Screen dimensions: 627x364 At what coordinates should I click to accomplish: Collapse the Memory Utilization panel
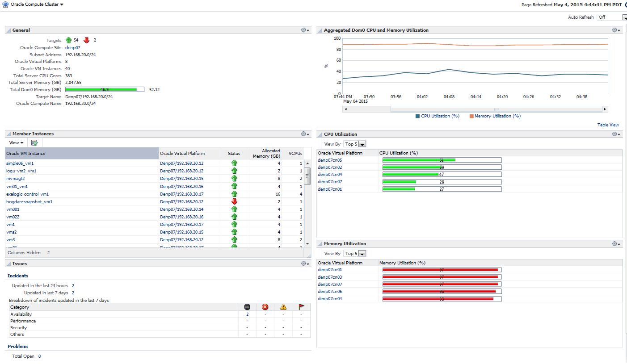click(x=320, y=243)
